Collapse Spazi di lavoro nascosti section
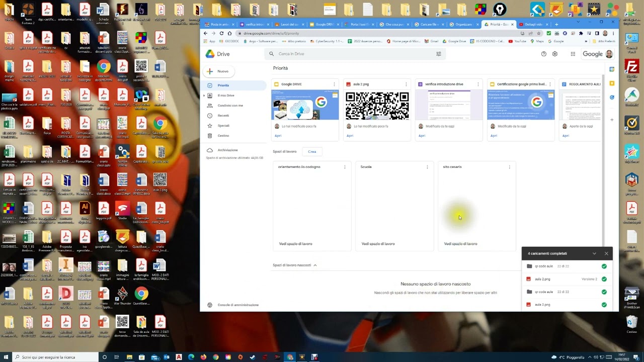Screen dimensions: 644x362 click(315, 265)
